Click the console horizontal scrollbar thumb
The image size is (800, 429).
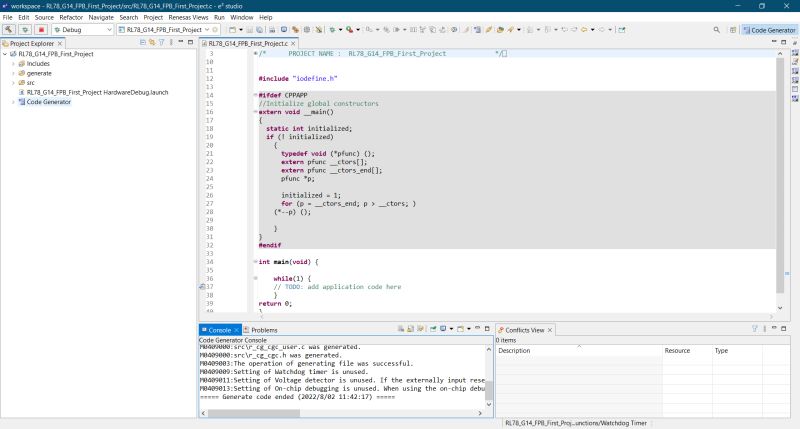(254, 413)
